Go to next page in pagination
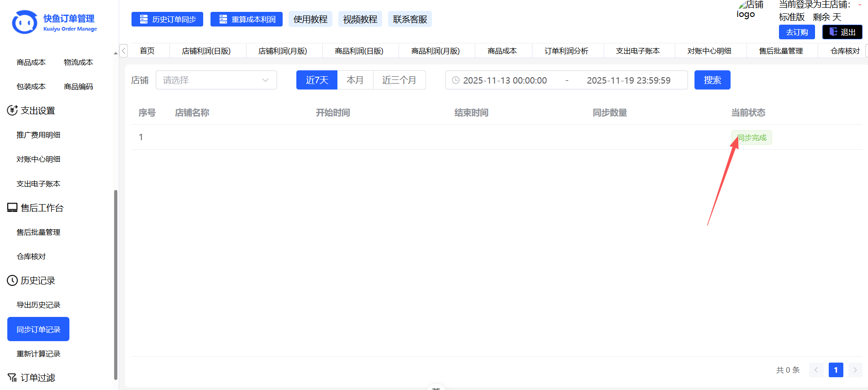The width and height of the screenshot is (868, 390). click(855, 370)
